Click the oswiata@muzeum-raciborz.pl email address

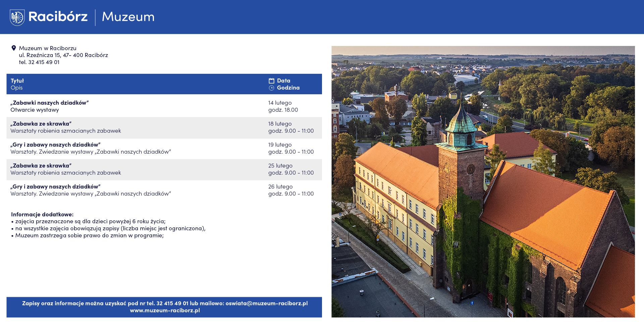point(267,303)
